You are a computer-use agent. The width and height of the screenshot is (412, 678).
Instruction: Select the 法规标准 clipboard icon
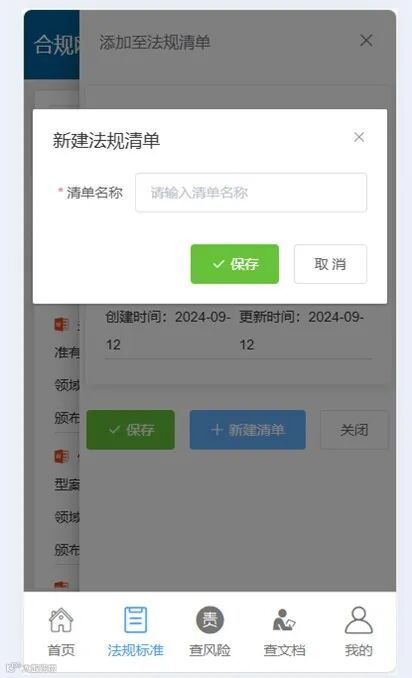[x=135, y=620]
